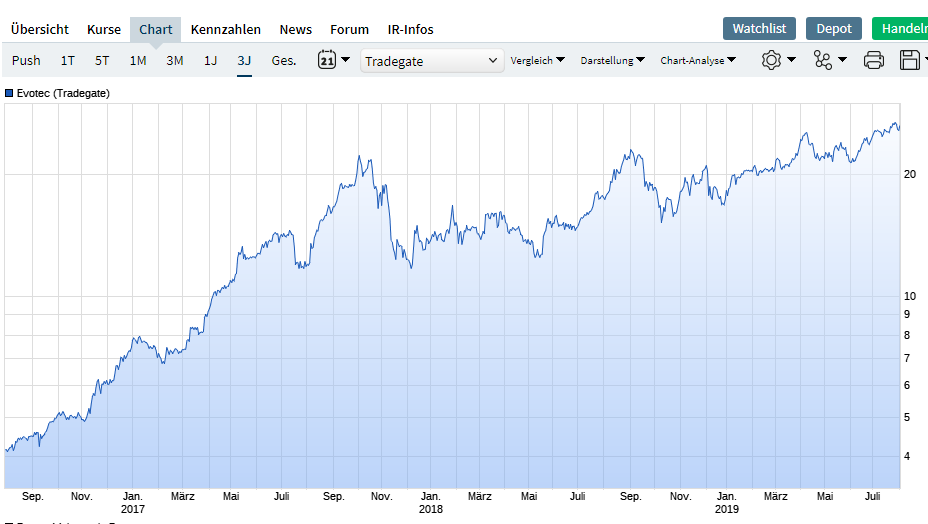
Task: Click the 20 price axis label
Action: [910, 174]
